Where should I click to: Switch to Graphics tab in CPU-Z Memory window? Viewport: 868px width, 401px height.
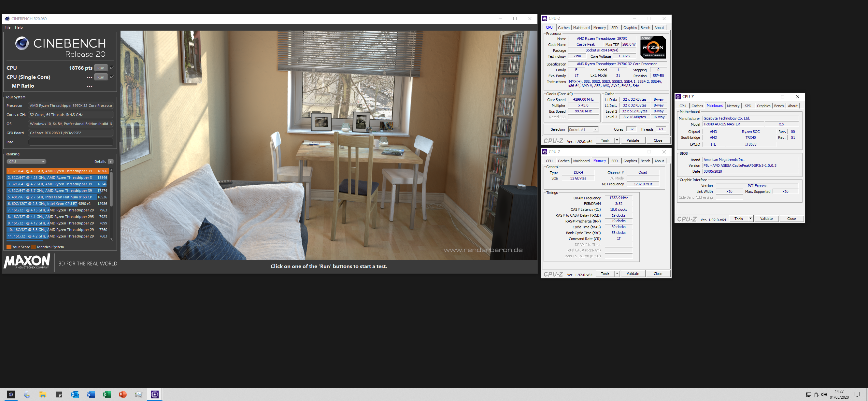click(x=630, y=161)
